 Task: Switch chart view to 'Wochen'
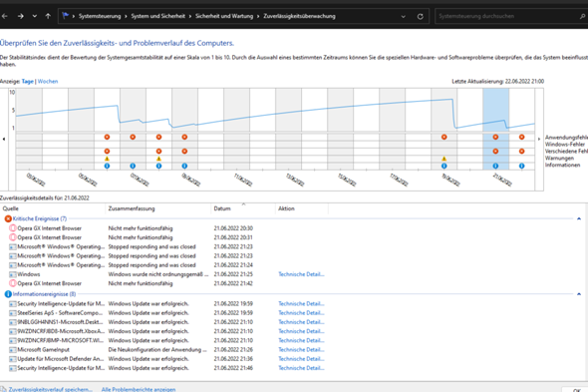(x=48, y=81)
